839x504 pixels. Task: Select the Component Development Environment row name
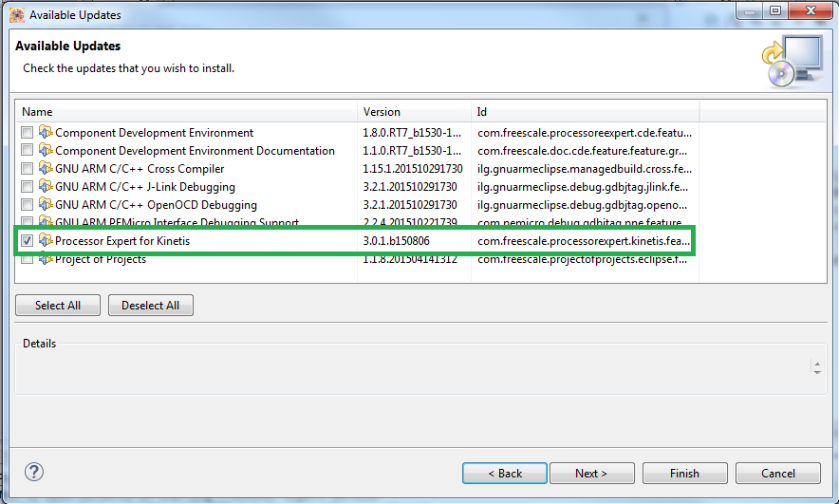[154, 133]
